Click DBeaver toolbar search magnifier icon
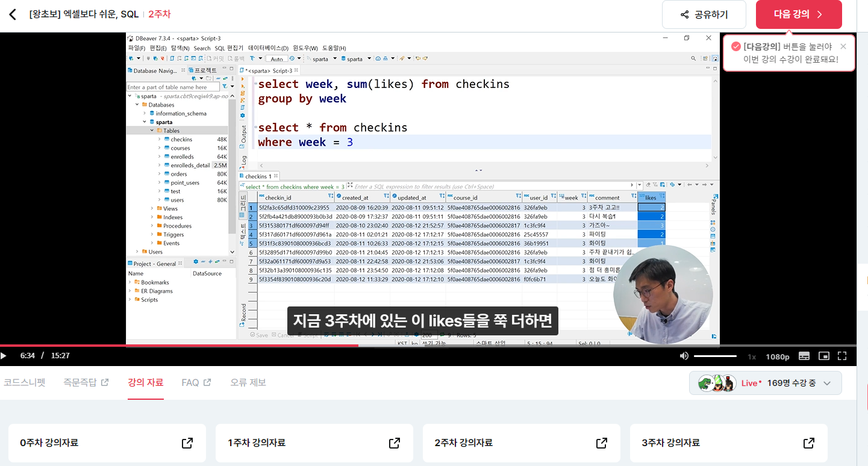The height and width of the screenshot is (466, 868). (694, 58)
